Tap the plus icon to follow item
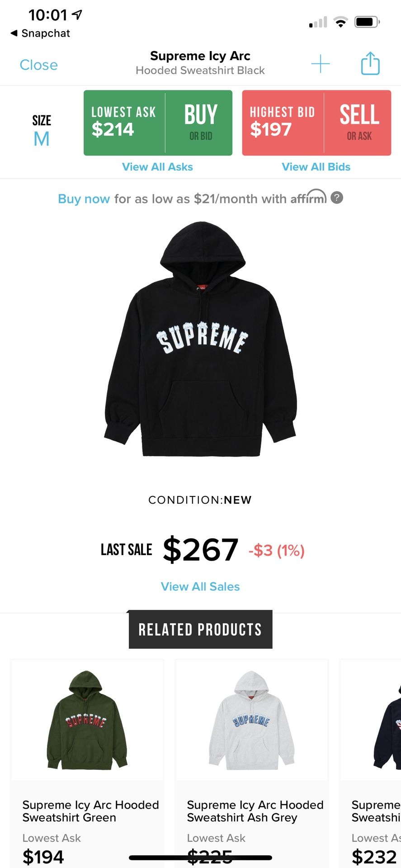401x868 pixels. 321,64
